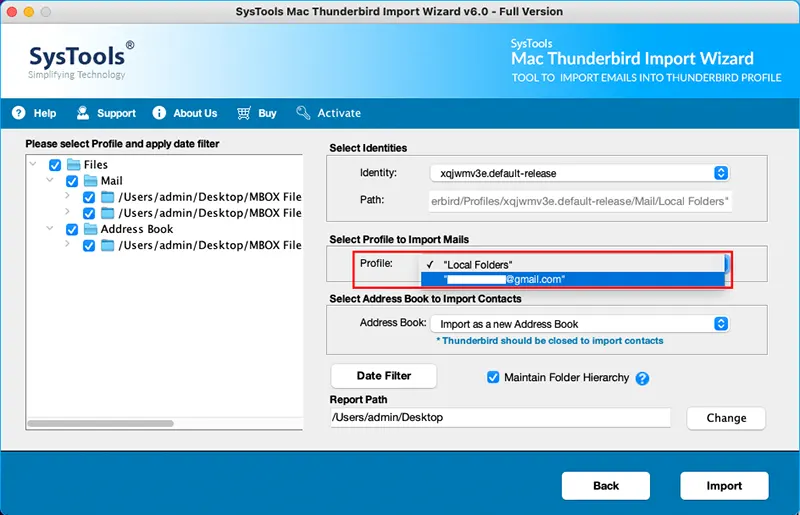Select the Address Book tree label
The image size is (800, 515).
[137, 229]
